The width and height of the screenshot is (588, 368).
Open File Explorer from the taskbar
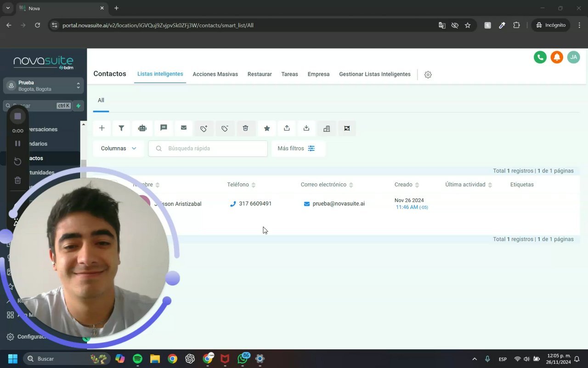155,359
